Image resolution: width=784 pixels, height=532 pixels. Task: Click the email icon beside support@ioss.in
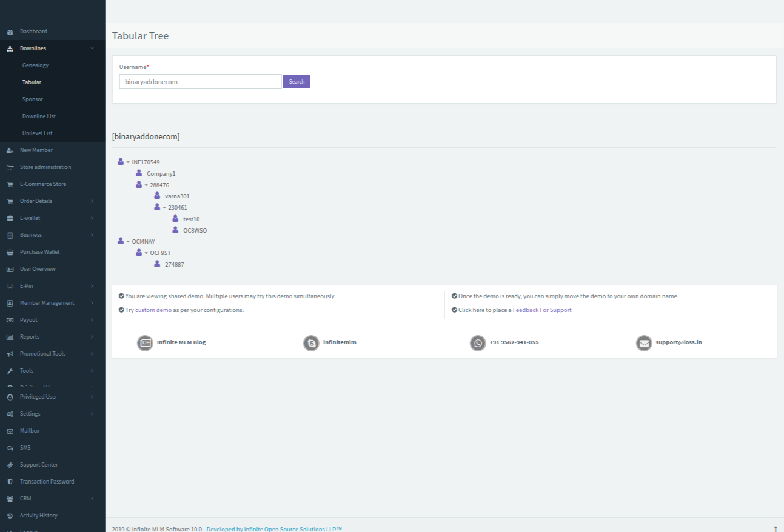[644, 342]
